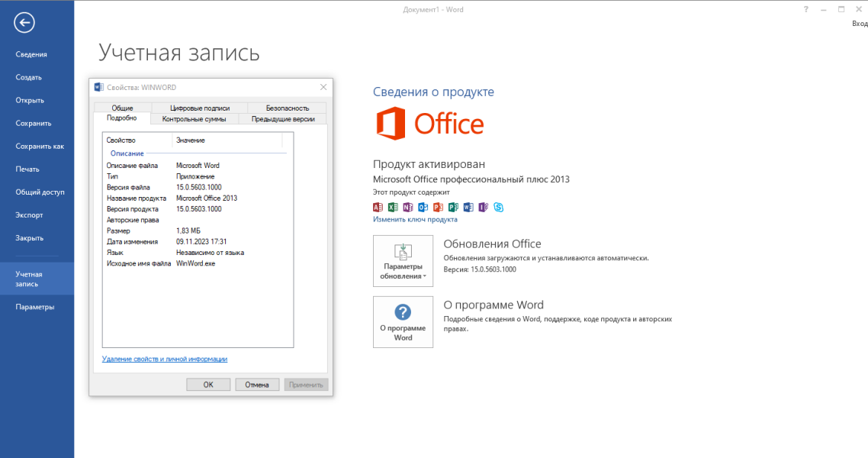
Task: Select the Название продукта property row
Action: (197, 198)
